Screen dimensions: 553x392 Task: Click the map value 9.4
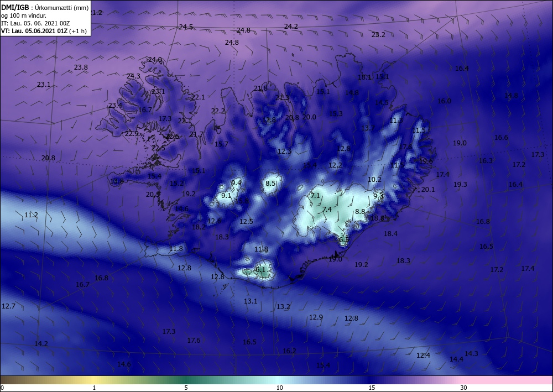pos(236,182)
